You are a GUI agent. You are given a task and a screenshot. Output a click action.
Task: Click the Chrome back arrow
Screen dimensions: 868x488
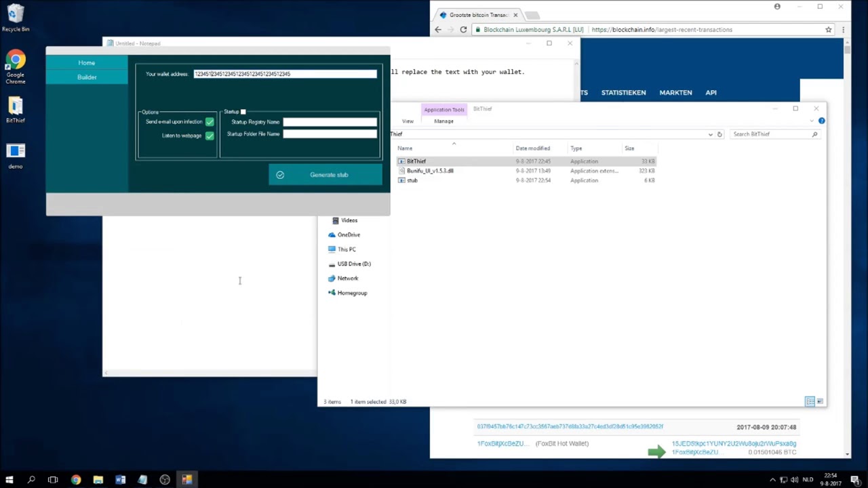[x=438, y=30]
